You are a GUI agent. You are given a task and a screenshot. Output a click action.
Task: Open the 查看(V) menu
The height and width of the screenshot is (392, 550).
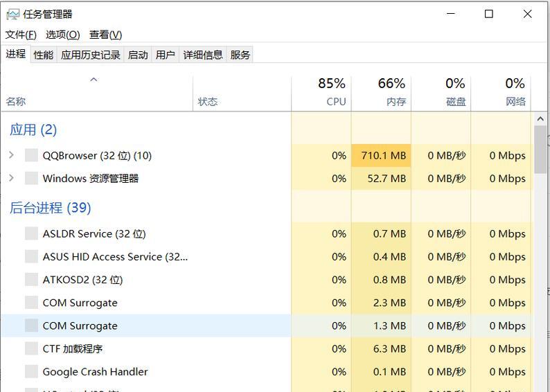tap(105, 35)
